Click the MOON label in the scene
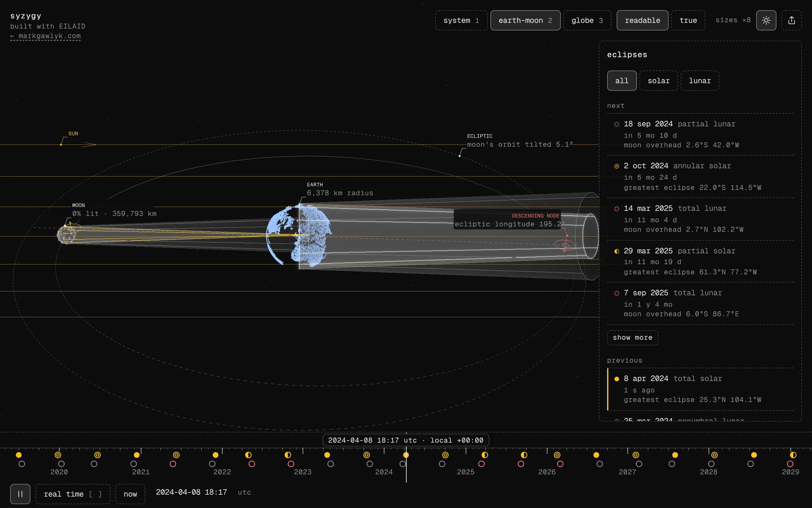 tap(79, 205)
